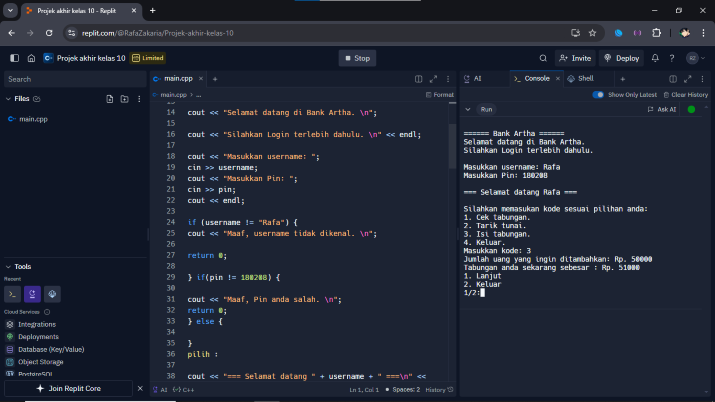Select main.cpp in file tree
Image resolution: width=715 pixels, height=402 pixels.
(33, 119)
